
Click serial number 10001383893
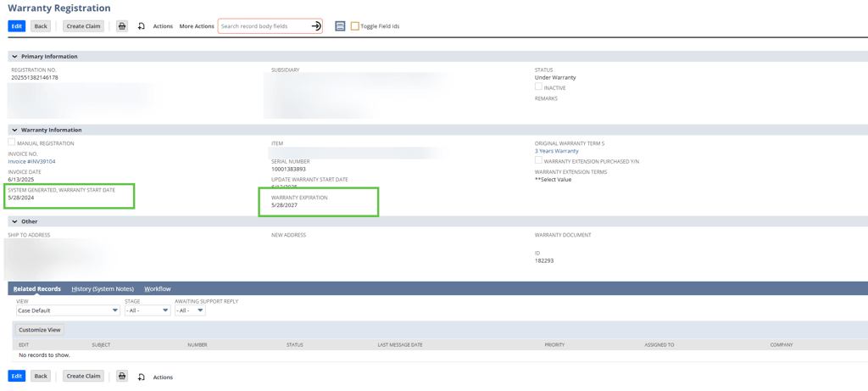point(288,169)
